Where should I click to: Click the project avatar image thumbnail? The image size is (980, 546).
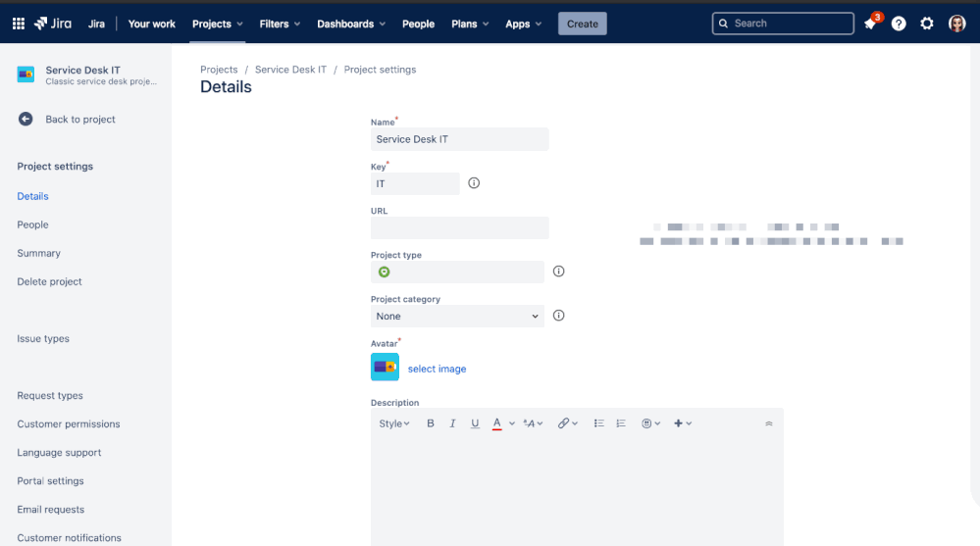(385, 368)
